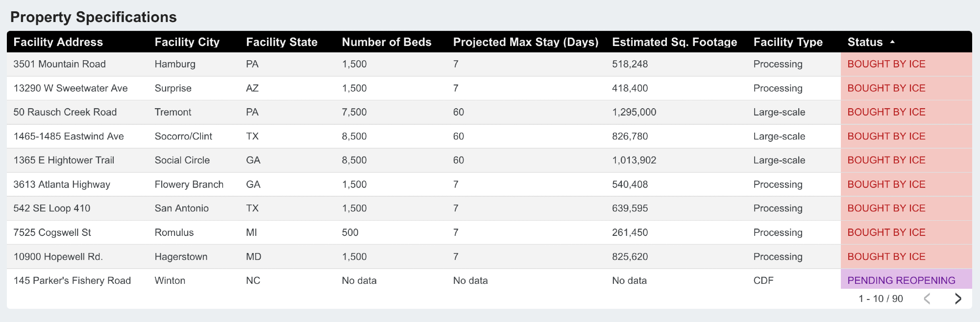Image resolution: width=980 pixels, height=322 pixels.
Task: Click the Facility Type column header
Action: 787,42
